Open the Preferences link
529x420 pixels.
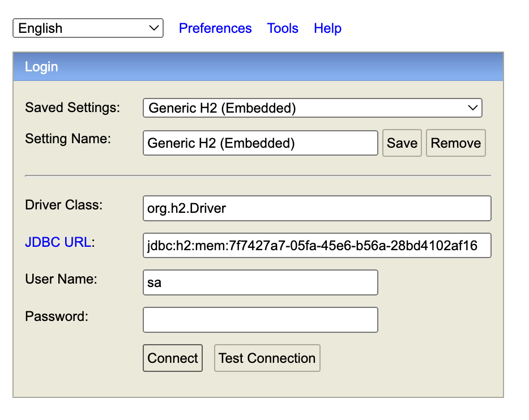click(x=215, y=28)
